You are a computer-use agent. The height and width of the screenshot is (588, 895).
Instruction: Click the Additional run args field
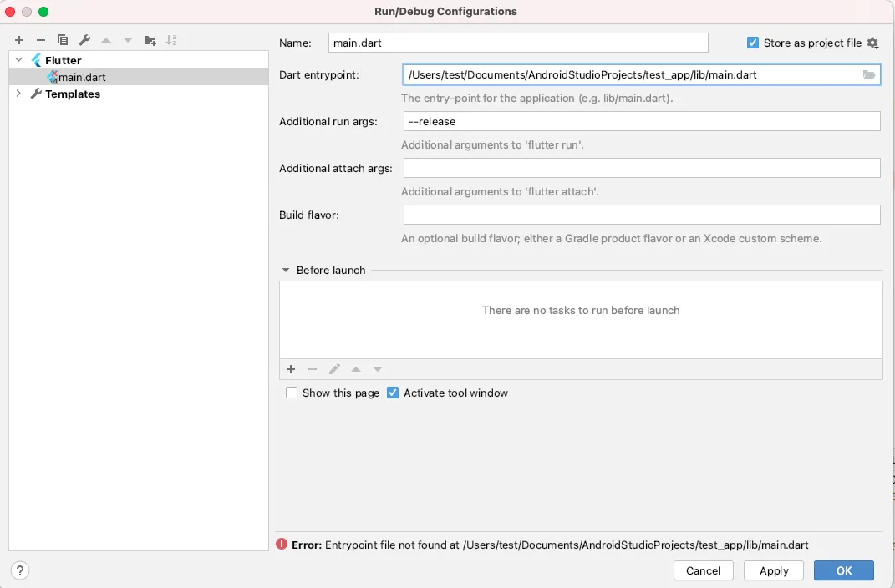[642, 121]
